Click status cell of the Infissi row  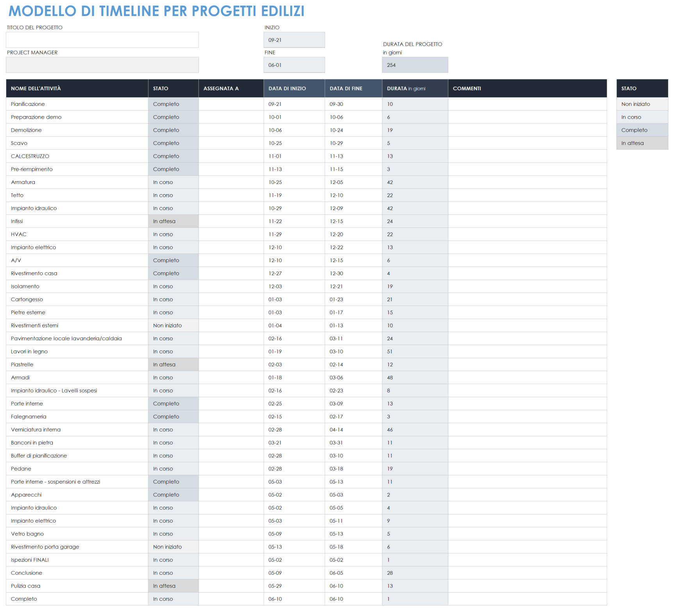173,221
